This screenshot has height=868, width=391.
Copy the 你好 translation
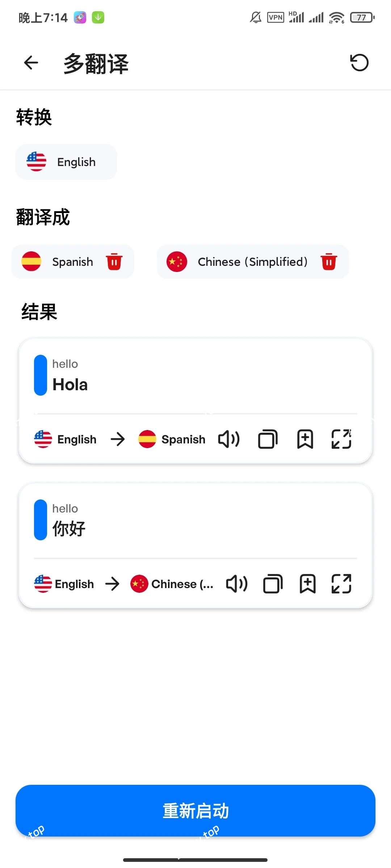(273, 584)
